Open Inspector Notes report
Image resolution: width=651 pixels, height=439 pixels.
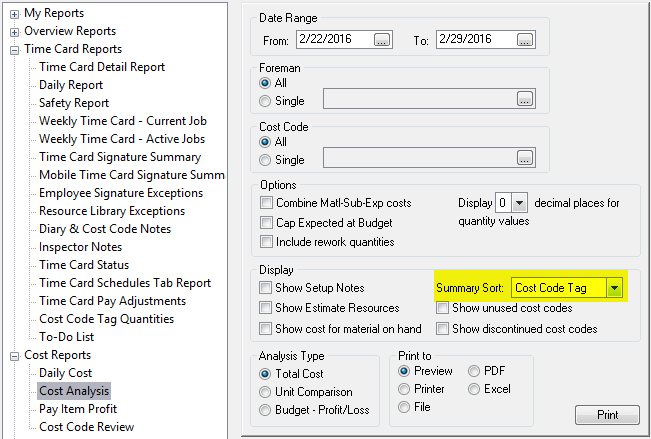tap(80, 247)
